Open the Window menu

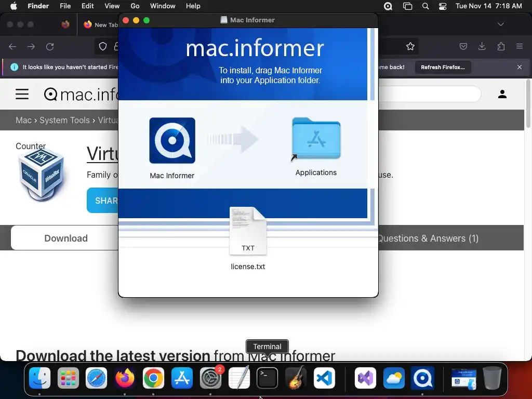coord(163,6)
